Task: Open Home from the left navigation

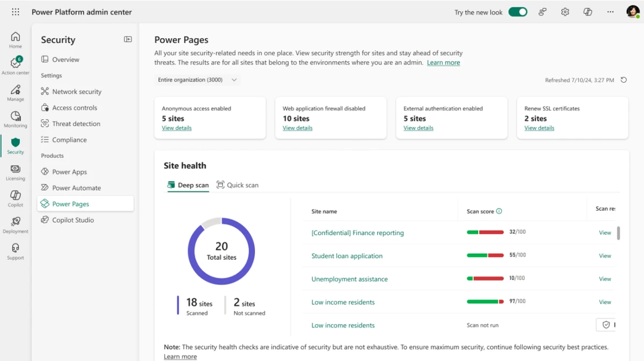Action: (x=15, y=39)
